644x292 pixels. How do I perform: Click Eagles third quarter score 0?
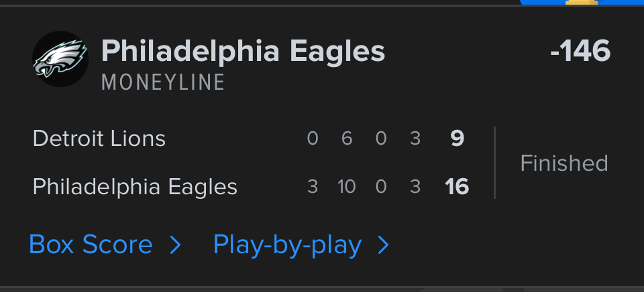click(x=381, y=187)
